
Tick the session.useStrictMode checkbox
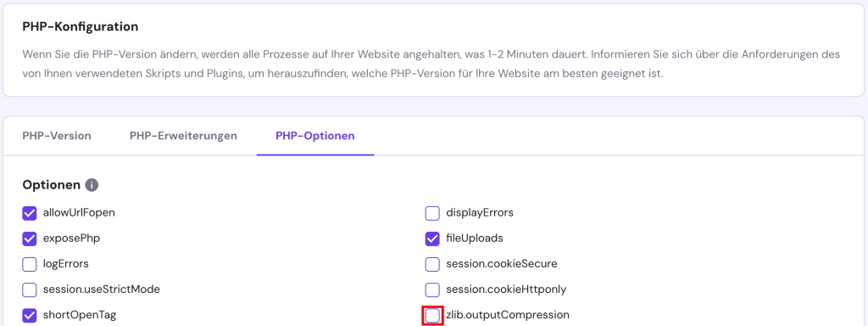[x=30, y=290]
